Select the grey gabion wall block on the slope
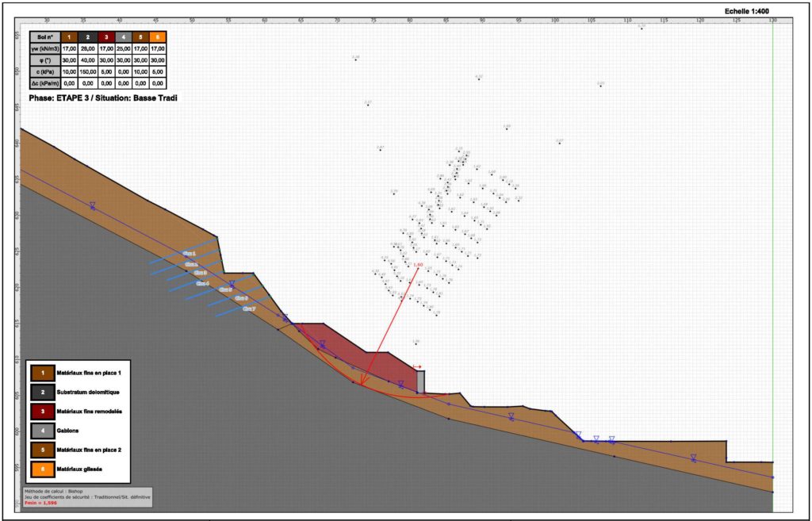The height and width of the screenshot is (521, 812). tap(421, 381)
